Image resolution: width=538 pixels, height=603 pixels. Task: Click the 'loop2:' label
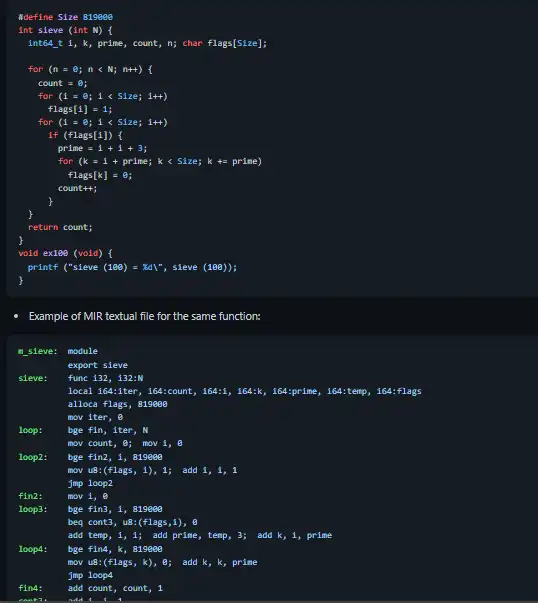click(x=33, y=457)
